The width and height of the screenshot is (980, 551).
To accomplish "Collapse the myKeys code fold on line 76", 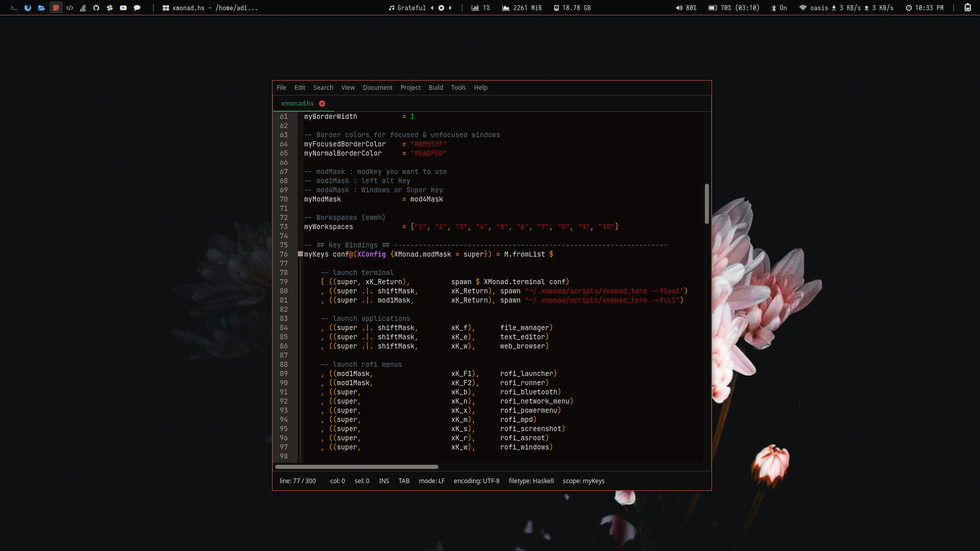I will point(300,254).
